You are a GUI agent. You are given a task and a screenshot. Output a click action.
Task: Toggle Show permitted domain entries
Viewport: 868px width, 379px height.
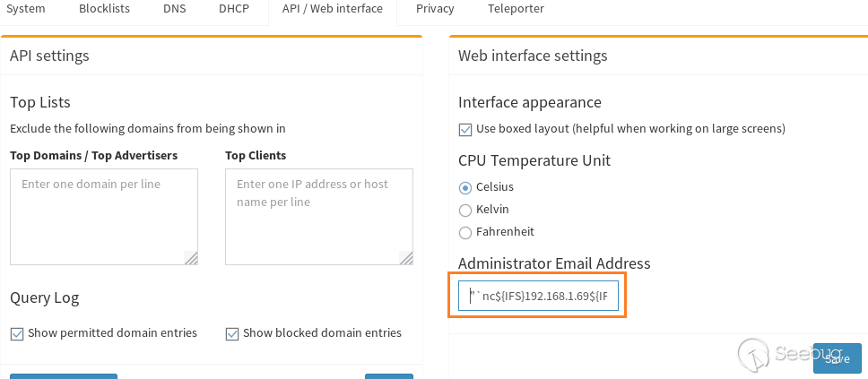pos(17,333)
